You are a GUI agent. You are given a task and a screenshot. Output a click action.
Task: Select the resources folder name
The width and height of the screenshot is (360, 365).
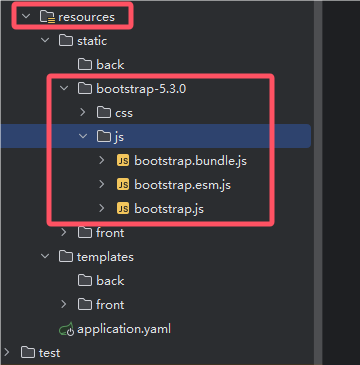coord(86,17)
